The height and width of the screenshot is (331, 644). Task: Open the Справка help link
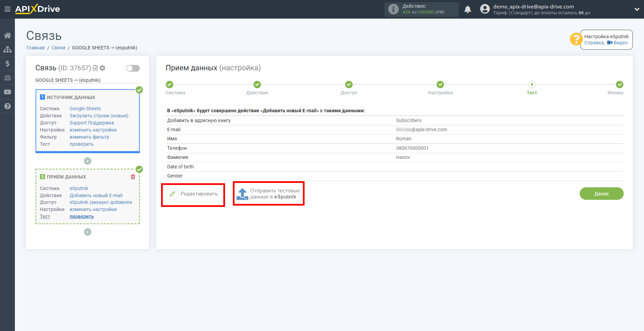coord(594,43)
